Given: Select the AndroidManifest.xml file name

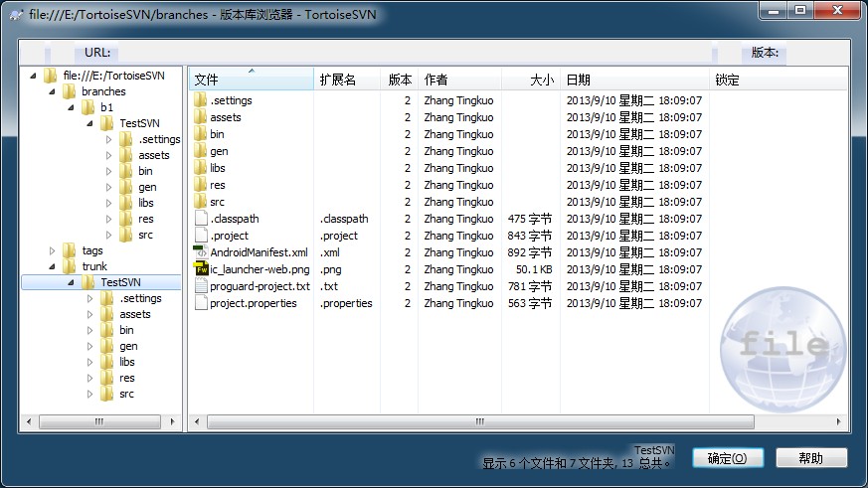Looking at the screenshot, I should pyautogui.click(x=259, y=252).
